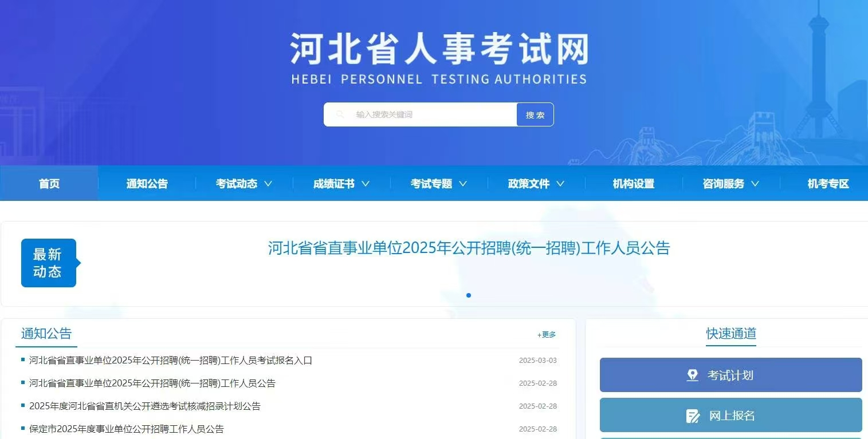Open the 考试计划 quick channel

coord(730,375)
